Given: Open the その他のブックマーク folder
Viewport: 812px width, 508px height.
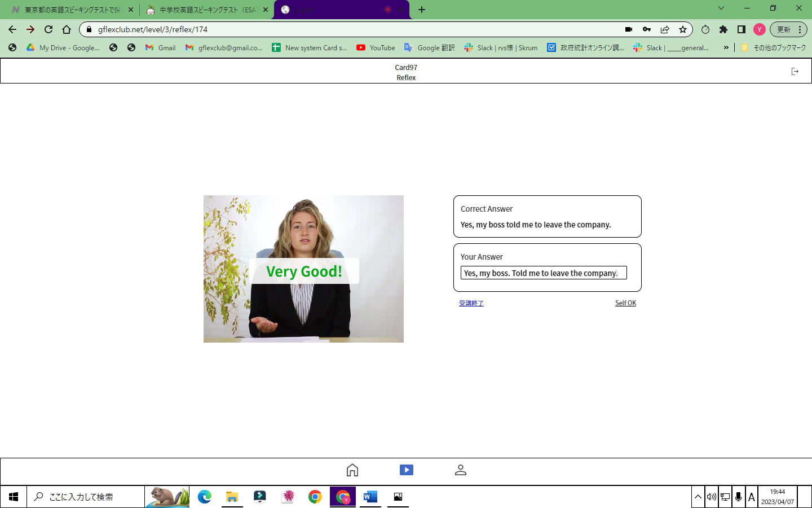Looking at the screenshot, I should (x=774, y=48).
